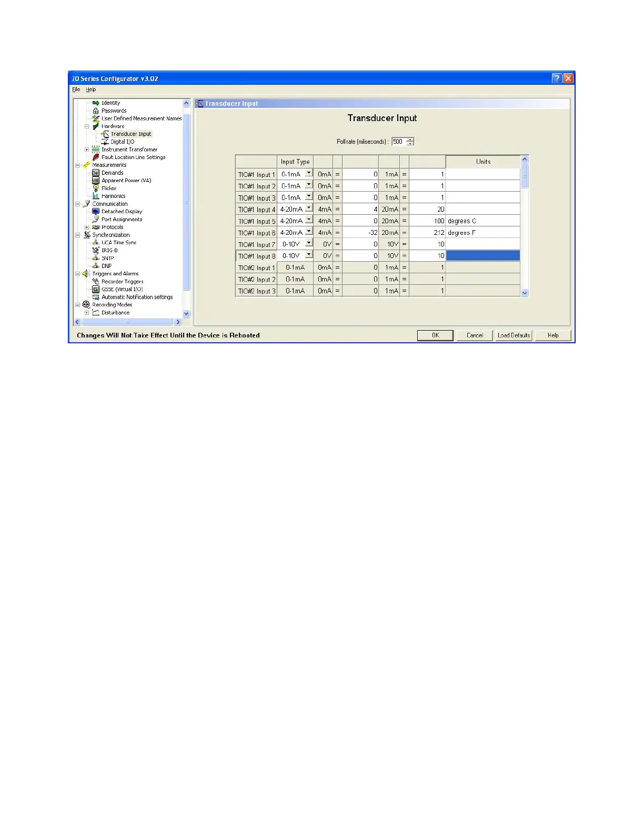Click the Synchronization satellite dish icon
This screenshot has height=834, width=644.
tap(86, 235)
